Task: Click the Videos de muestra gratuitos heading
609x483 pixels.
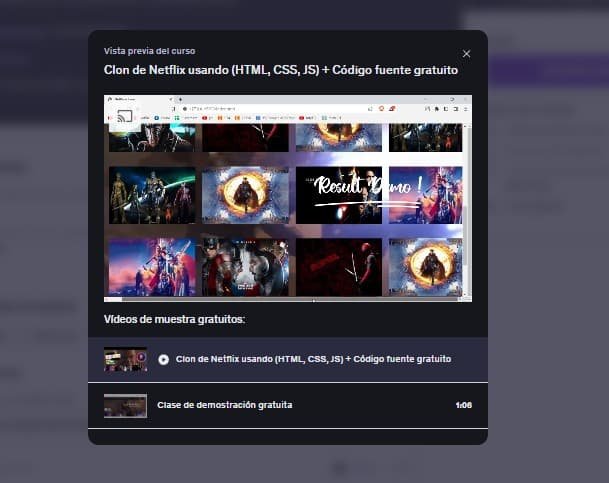Action: click(x=174, y=319)
